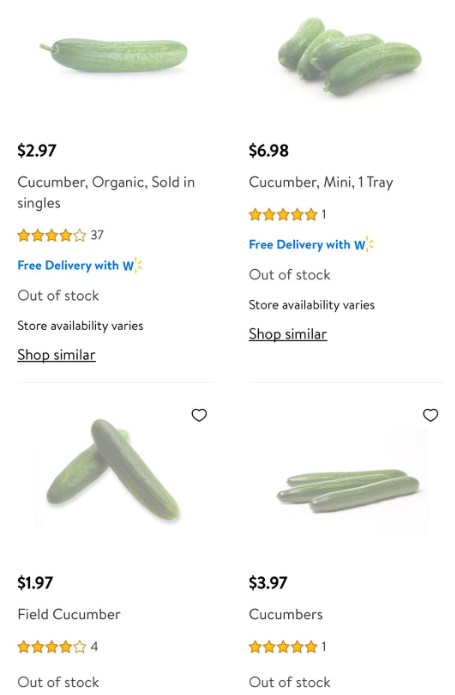455x695 pixels.
Task: Click the five-star rating on the Mini Tray
Action: [x=288, y=215]
